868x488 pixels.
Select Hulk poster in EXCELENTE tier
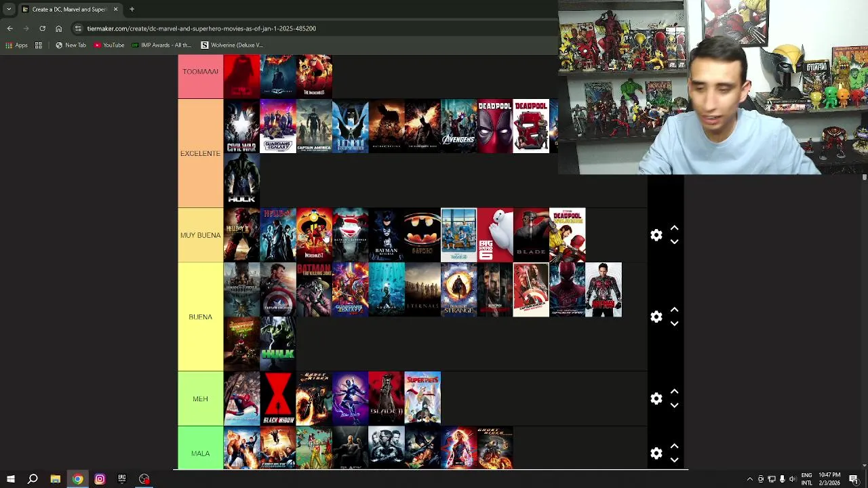click(x=241, y=180)
